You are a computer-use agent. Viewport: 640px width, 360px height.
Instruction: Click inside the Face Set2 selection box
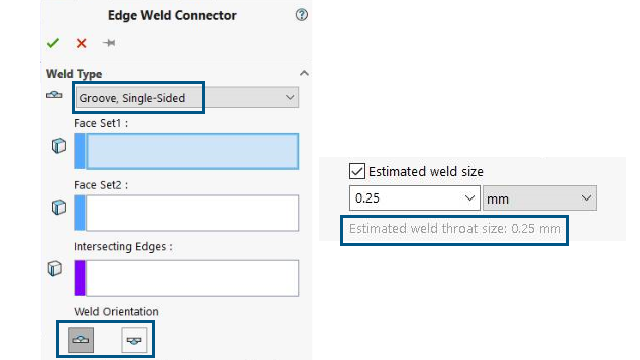click(x=192, y=213)
